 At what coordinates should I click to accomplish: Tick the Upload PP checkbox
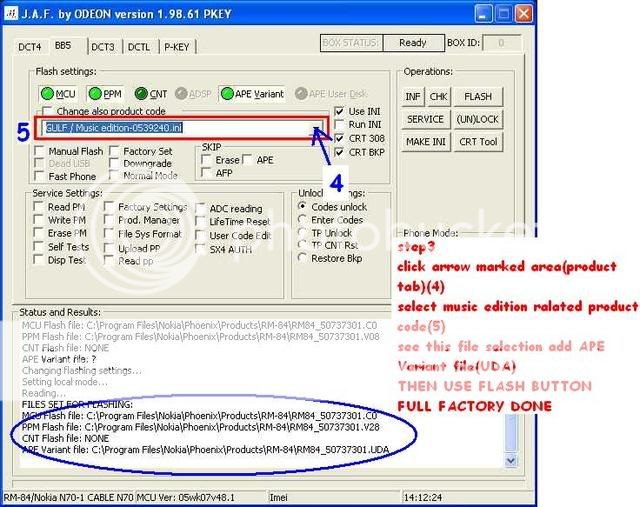pyautogui.click(x=109, y=248)
